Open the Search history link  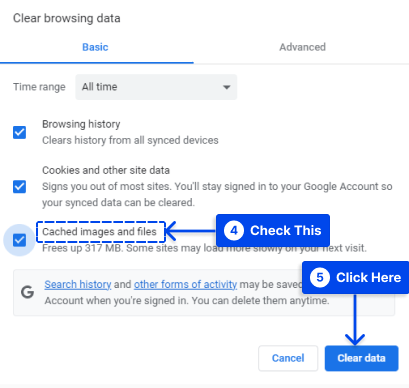coord(78,284)
